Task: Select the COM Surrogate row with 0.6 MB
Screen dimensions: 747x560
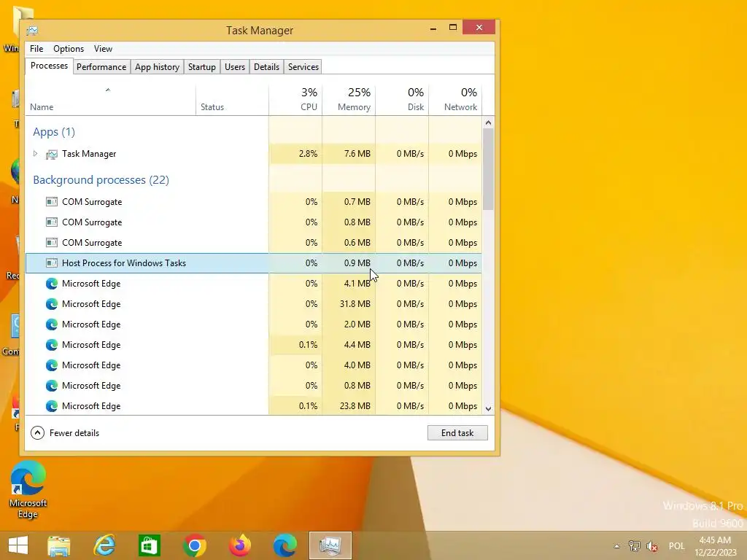Action: pyautogui.click(x=253, y=243)
